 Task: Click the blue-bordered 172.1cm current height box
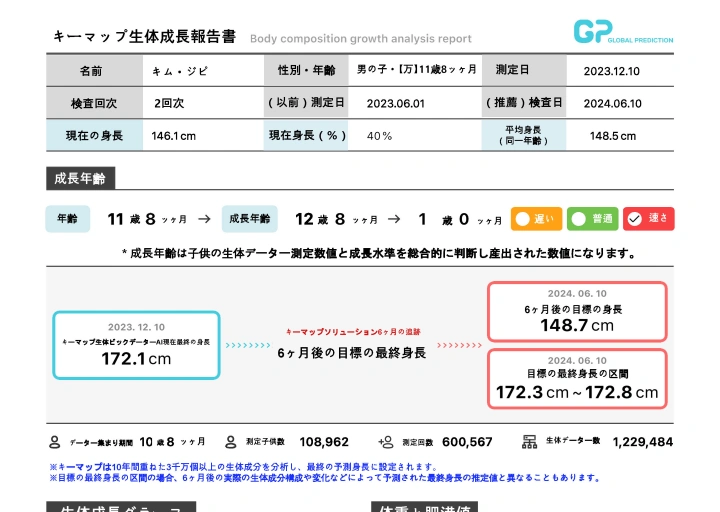136,345
